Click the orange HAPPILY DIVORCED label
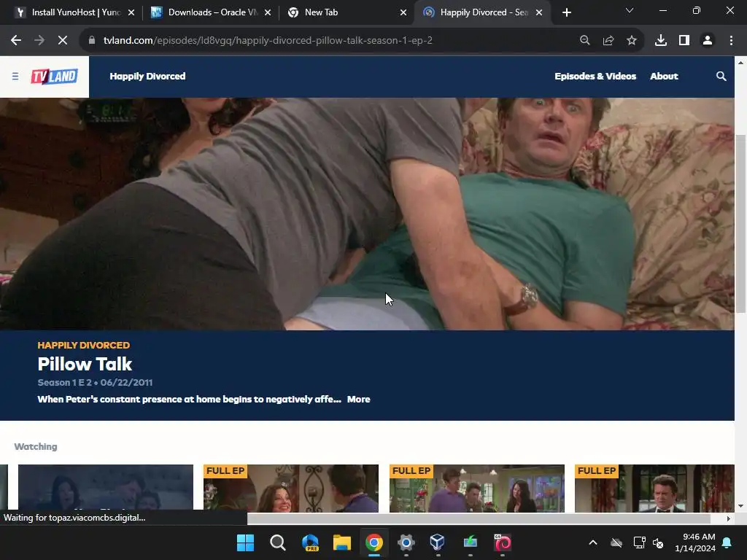The width and height of the screenshot is (747, 560). (84, 345)
